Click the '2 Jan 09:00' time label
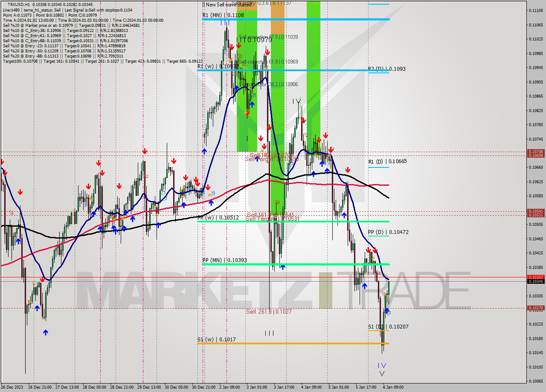Viewport: 546px width, 392px height. coord(229,387)
